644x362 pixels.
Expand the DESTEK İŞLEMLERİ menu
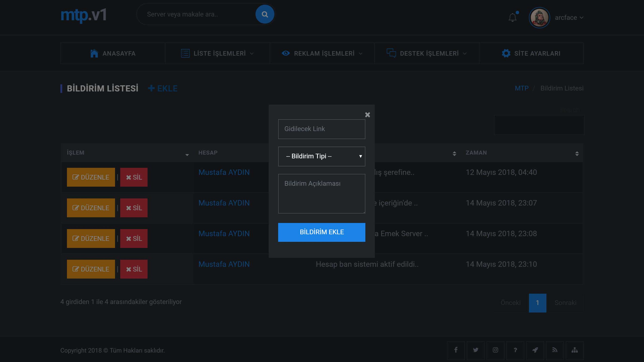coord(427,53)
